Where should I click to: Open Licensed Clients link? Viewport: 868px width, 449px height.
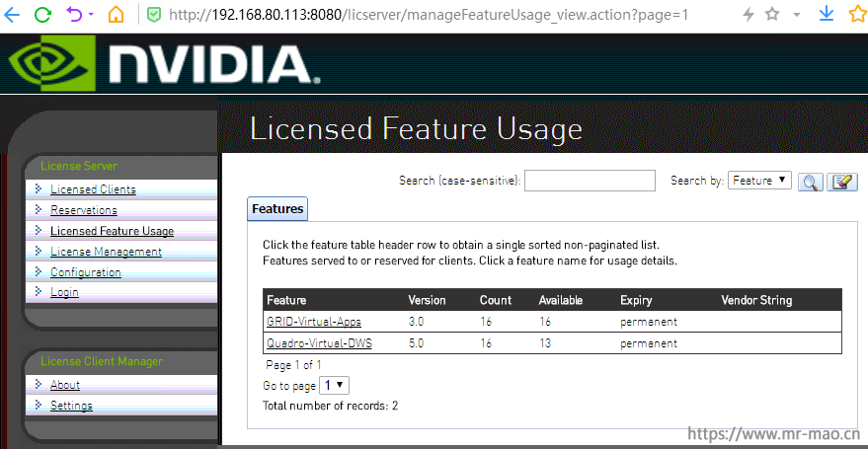tap(93, 189)
